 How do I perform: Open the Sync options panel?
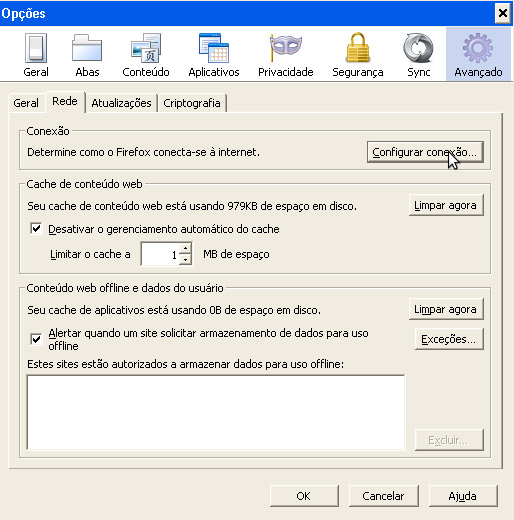click(x=418, y=55)
